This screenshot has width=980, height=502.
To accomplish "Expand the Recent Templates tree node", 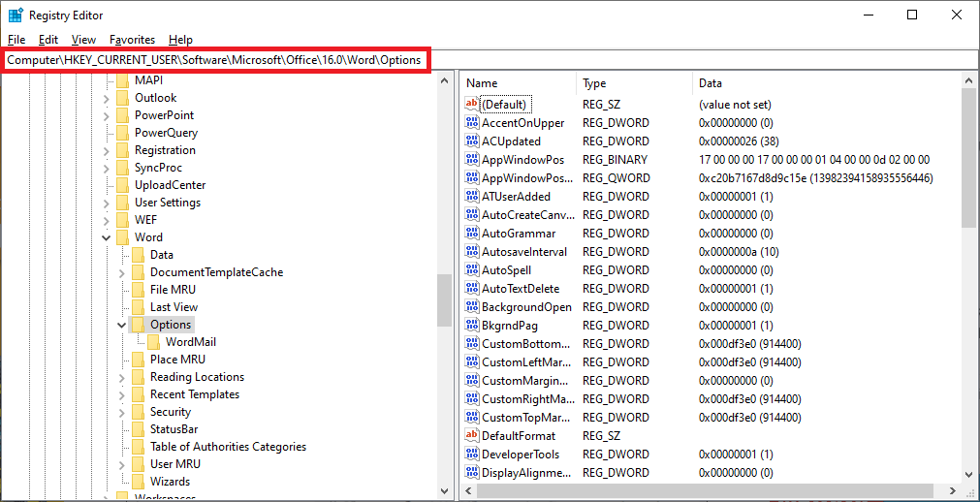I will point(122,394).
